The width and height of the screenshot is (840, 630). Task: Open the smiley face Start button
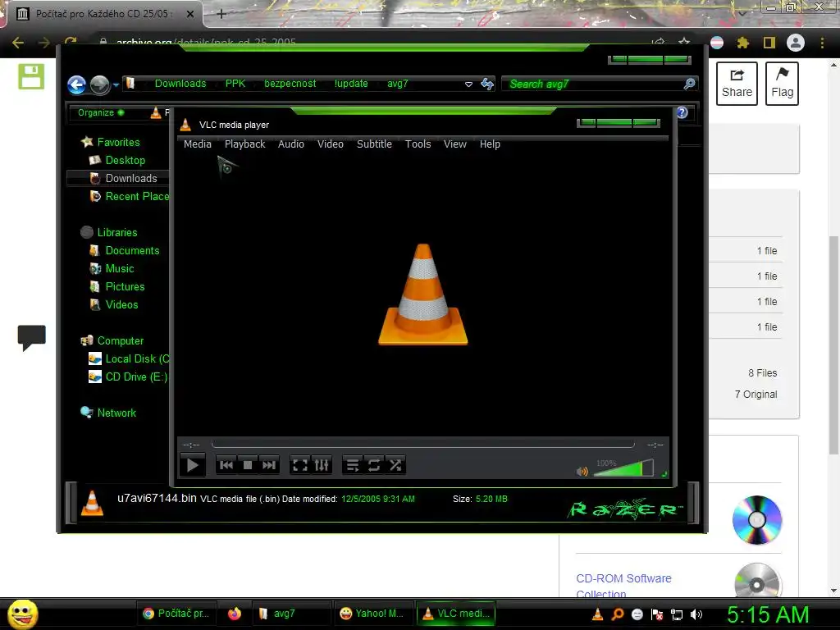23,614
